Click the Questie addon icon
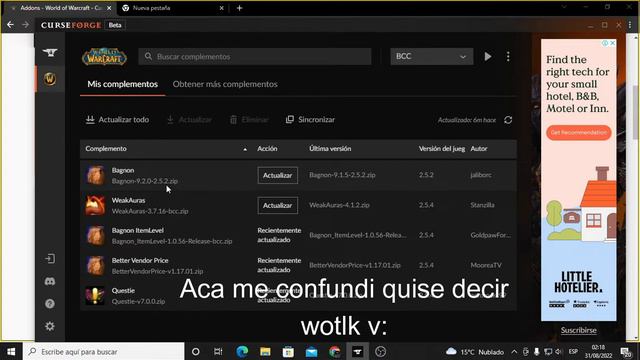This screenshot has width=640, height=360. (95, 296)
